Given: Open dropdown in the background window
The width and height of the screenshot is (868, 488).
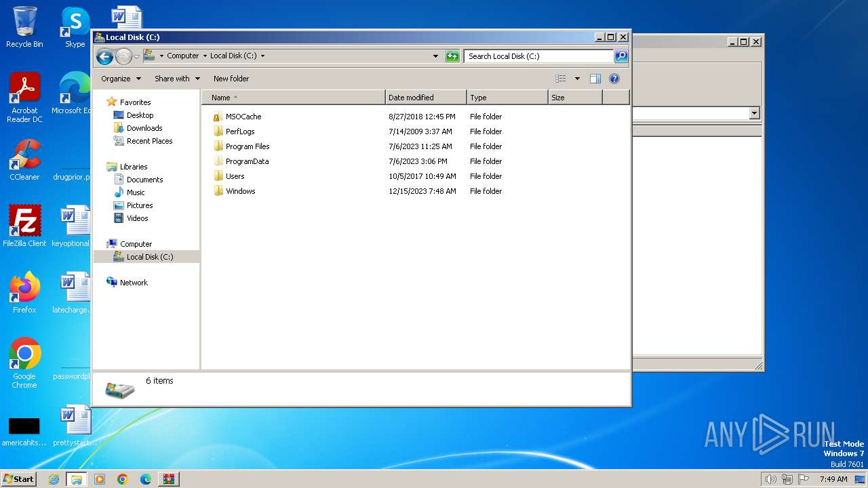Looking at the screenshot, I should (754, 113).
